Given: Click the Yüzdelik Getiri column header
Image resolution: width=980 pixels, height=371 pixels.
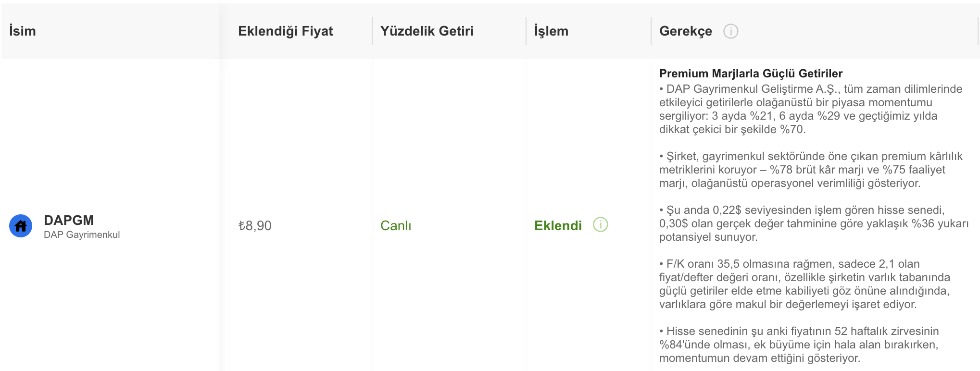Looking at the screenshot, I should 427,31.
